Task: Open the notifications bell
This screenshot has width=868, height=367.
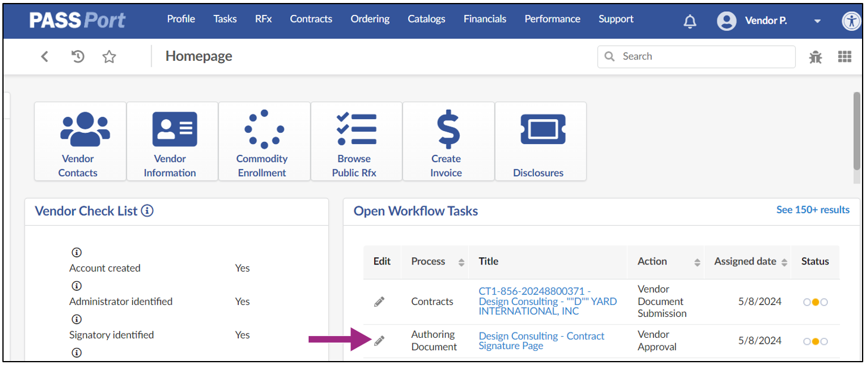Action: pos(690,20)
